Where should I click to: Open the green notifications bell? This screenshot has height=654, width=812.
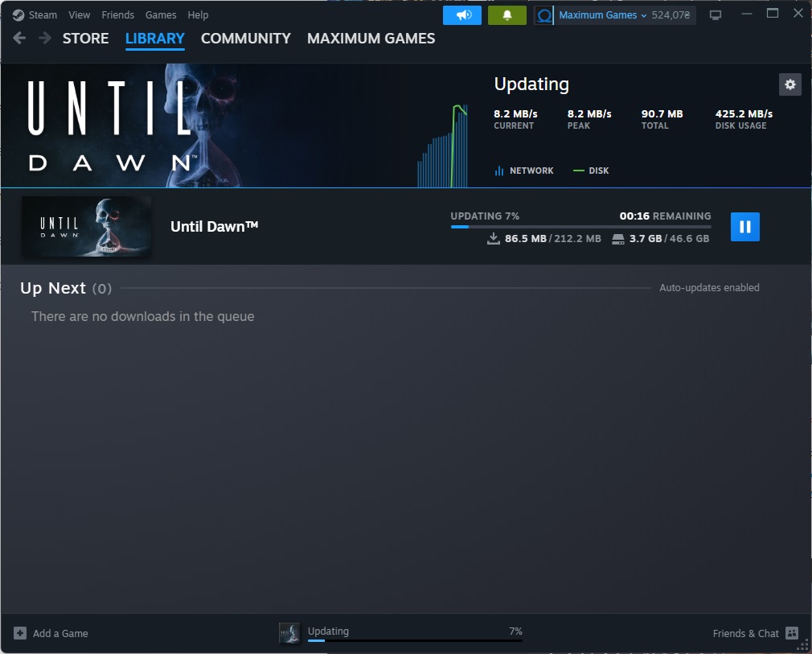pos(507,15)
